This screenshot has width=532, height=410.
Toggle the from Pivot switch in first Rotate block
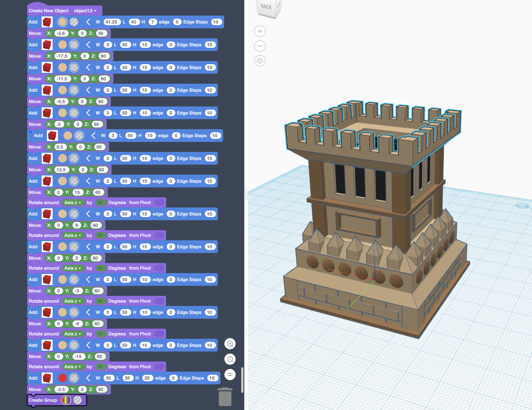[x=160, y=202]
